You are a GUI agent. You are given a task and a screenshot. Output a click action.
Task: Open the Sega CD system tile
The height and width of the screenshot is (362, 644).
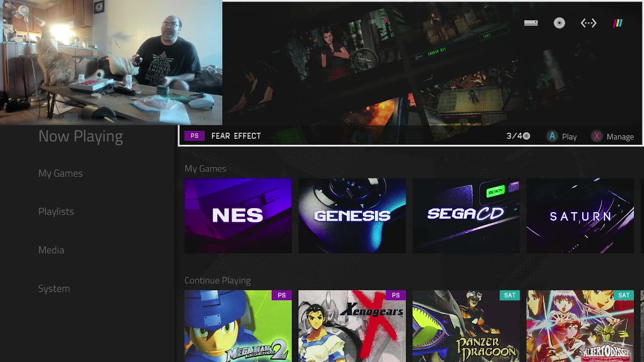coord(466,216)
